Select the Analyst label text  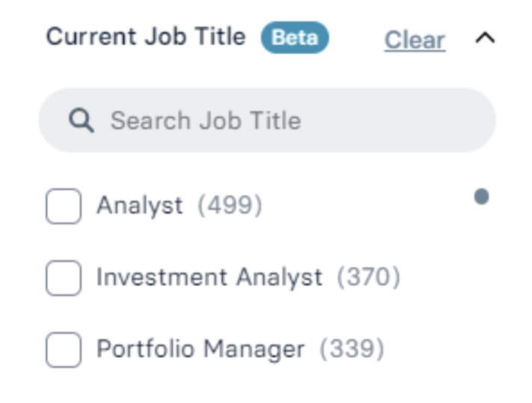140,206
